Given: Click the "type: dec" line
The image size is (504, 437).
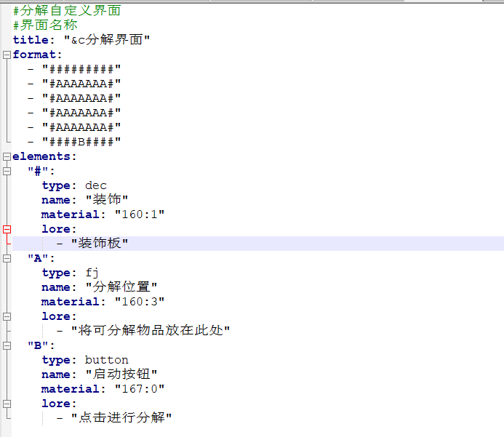Looking at the screenshot, I should coord(74,185).
